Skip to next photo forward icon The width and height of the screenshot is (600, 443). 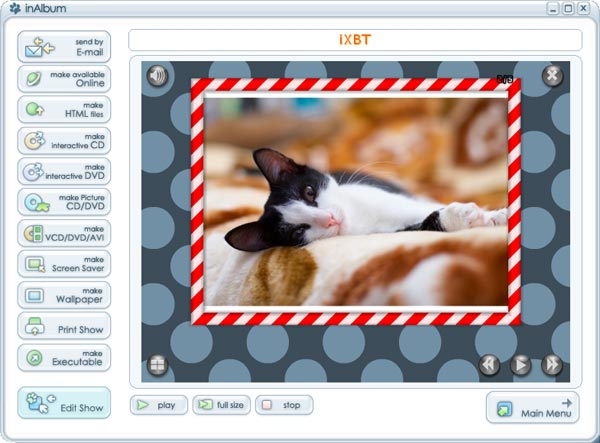tap(552, 365)
